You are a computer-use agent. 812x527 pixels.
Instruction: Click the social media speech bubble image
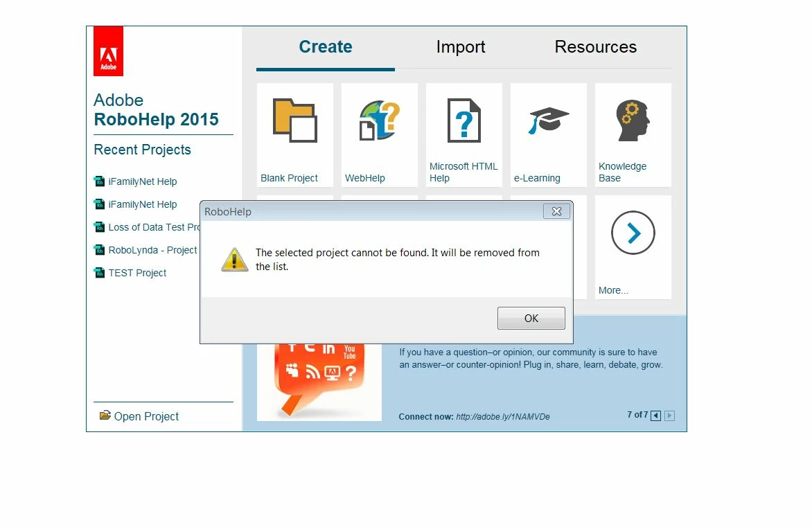(319, 382)
